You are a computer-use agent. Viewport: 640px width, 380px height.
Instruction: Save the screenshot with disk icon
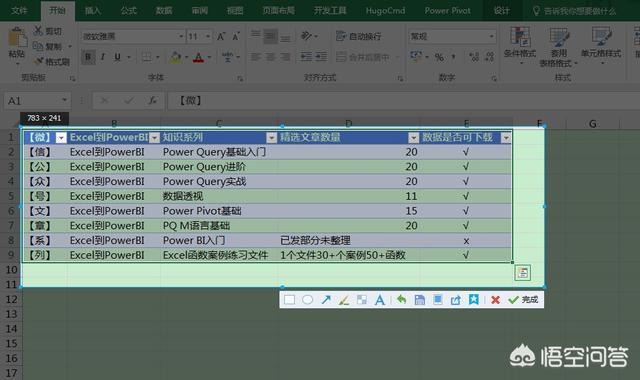420,300
